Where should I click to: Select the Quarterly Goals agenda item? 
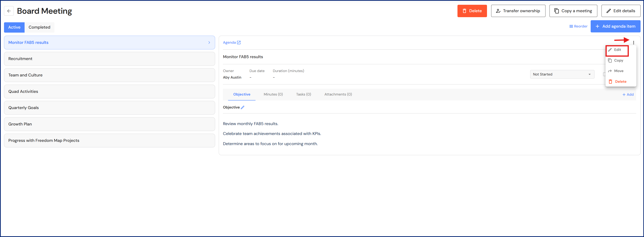pos(109,108)
